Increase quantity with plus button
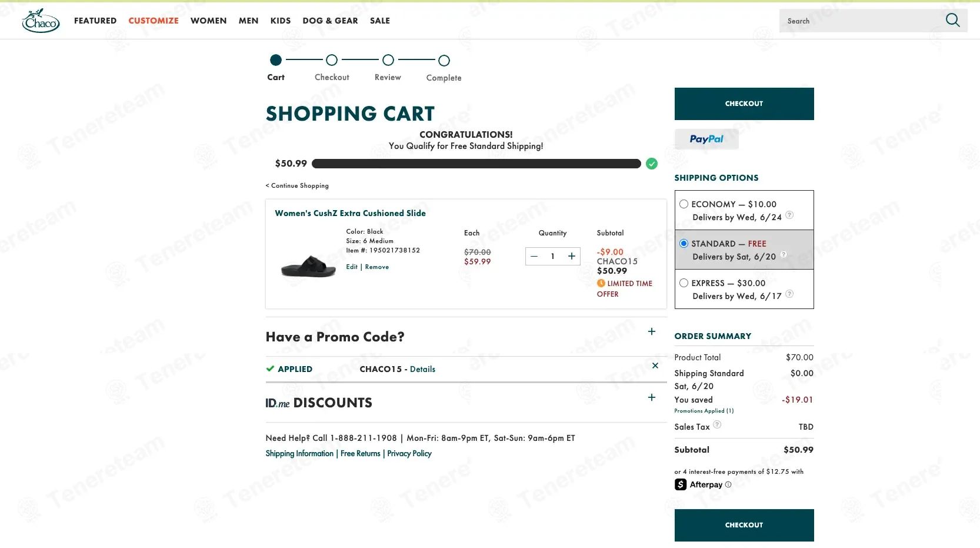Viewport: 980px width, 548px height. tap(571, 256)
